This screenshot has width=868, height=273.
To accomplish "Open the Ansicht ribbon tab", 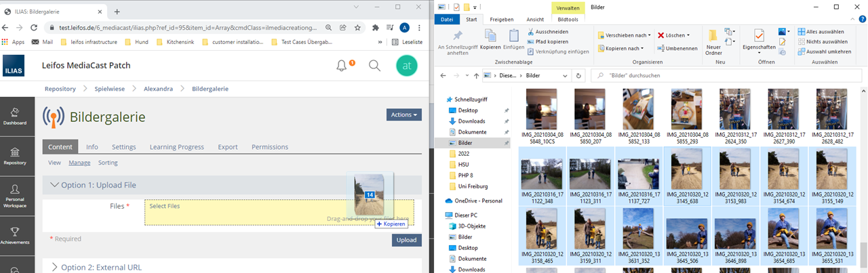I will (534, 20).
